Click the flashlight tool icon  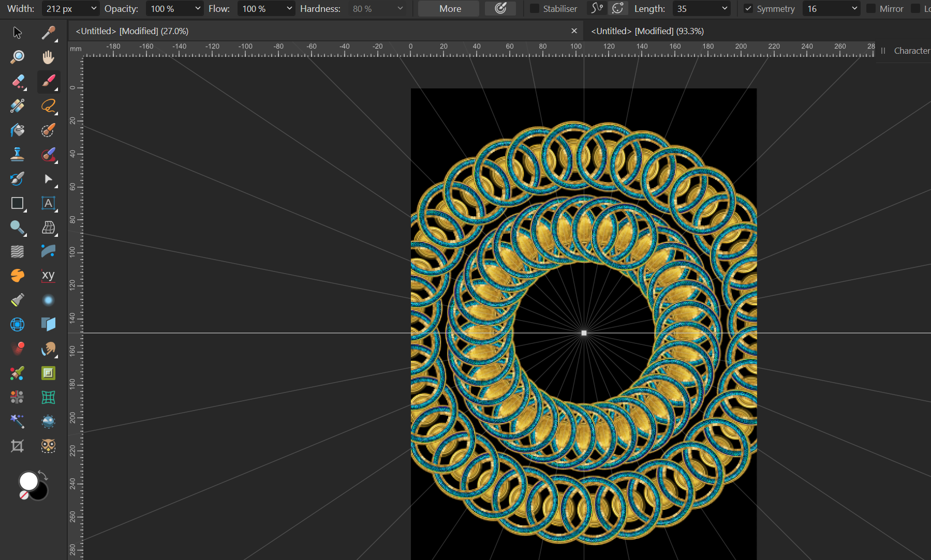17,300
